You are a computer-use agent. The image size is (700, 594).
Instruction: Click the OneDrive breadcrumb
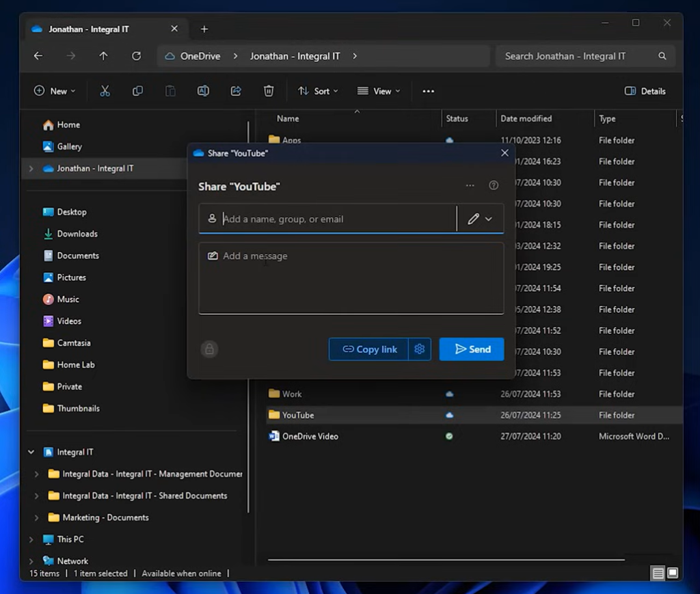pyautogui.click(x=200, y=56)
